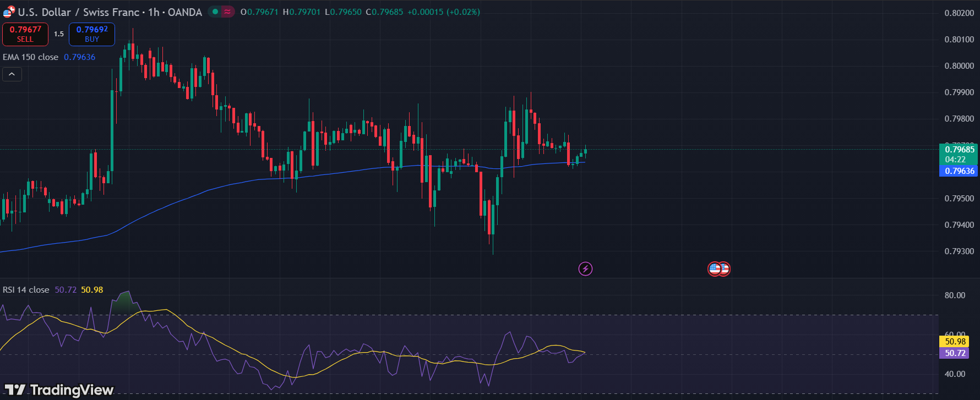Image resolution: width=980 pixels, height=400 pixels.
Task: Click the green market open status dot
Action: click(x=215, y=12)
